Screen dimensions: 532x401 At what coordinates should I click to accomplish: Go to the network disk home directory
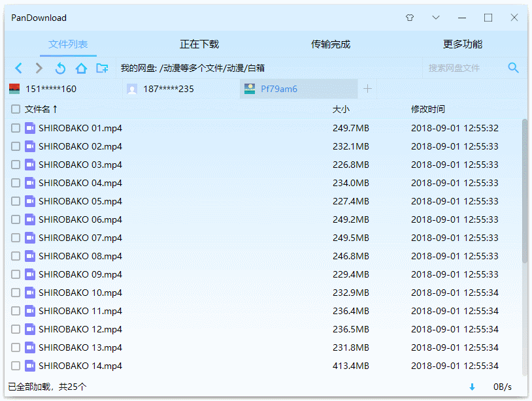(x=80, y=68)
